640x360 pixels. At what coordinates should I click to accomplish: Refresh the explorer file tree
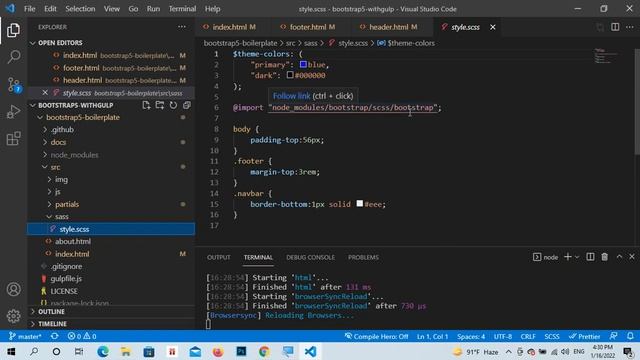[173, 105]
